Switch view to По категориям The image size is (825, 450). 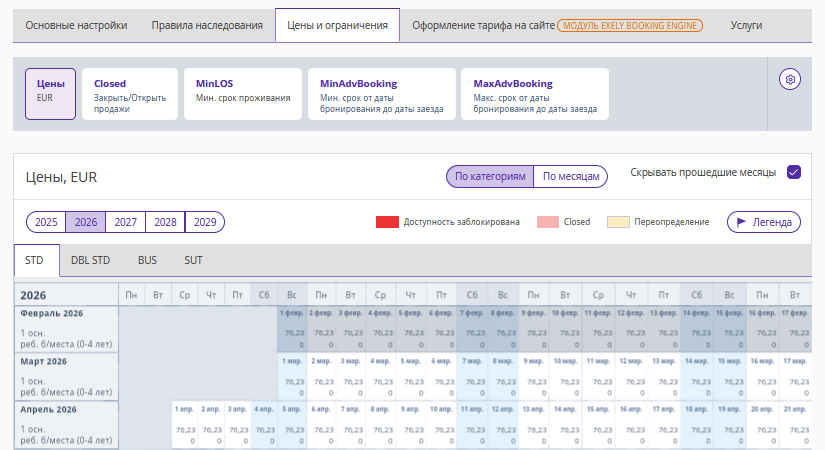point(490,176)
